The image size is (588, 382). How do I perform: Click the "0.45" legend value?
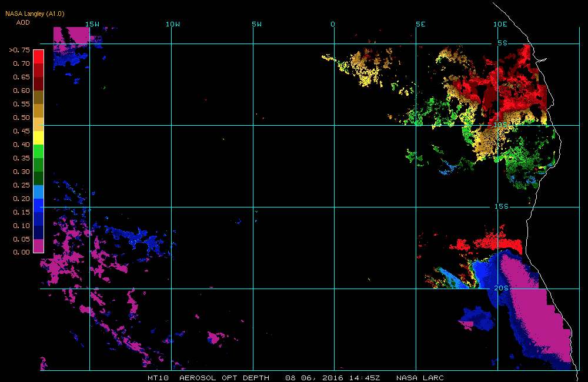[21, 131]
